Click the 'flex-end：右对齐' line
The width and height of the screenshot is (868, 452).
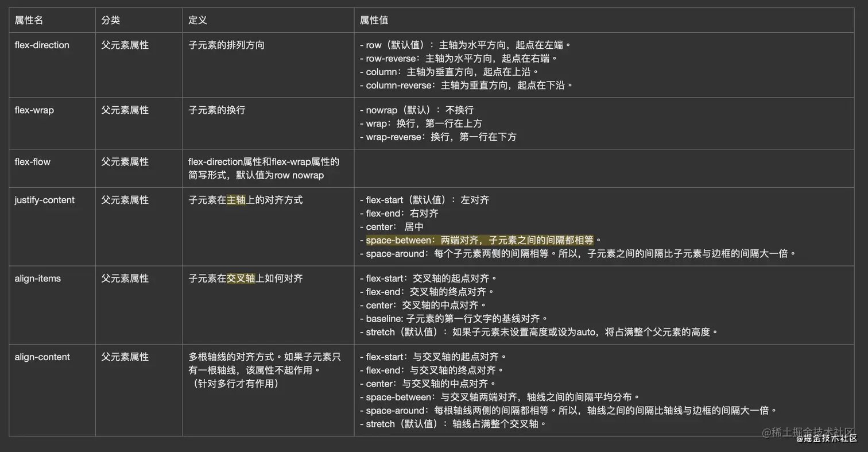(x=399, y=213)
